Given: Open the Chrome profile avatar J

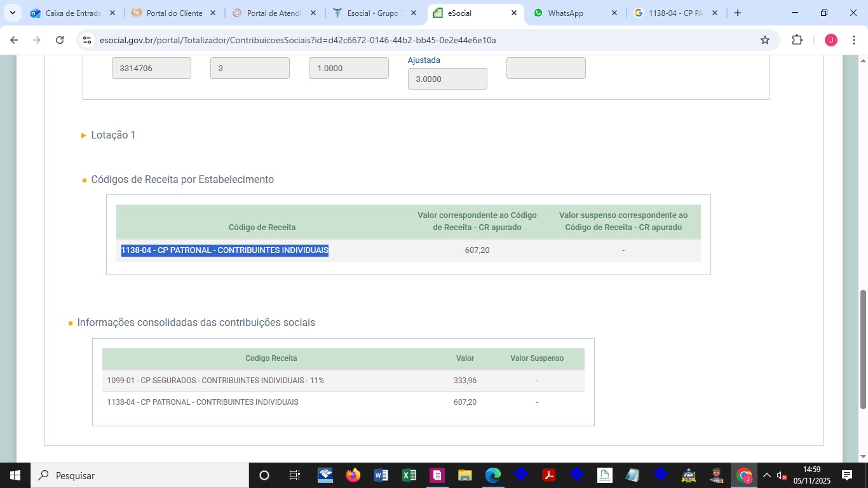Looking at the screenshot, I should (831, 40).
